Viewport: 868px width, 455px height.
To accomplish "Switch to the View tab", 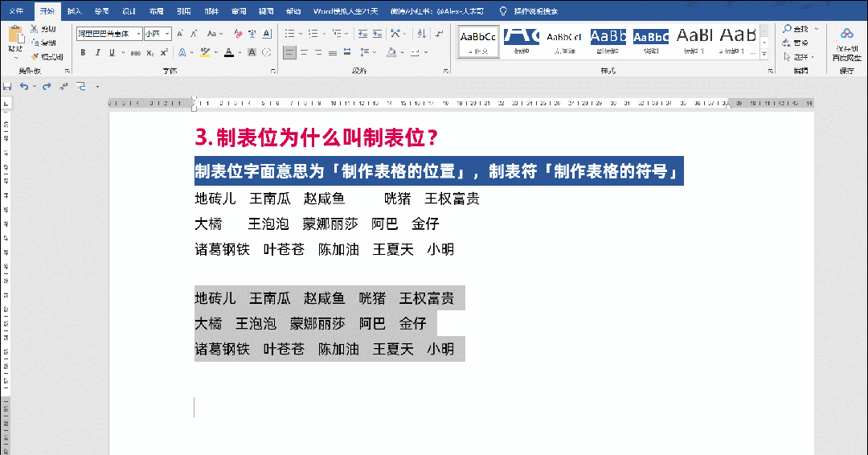I will click(x=266, y=11).
